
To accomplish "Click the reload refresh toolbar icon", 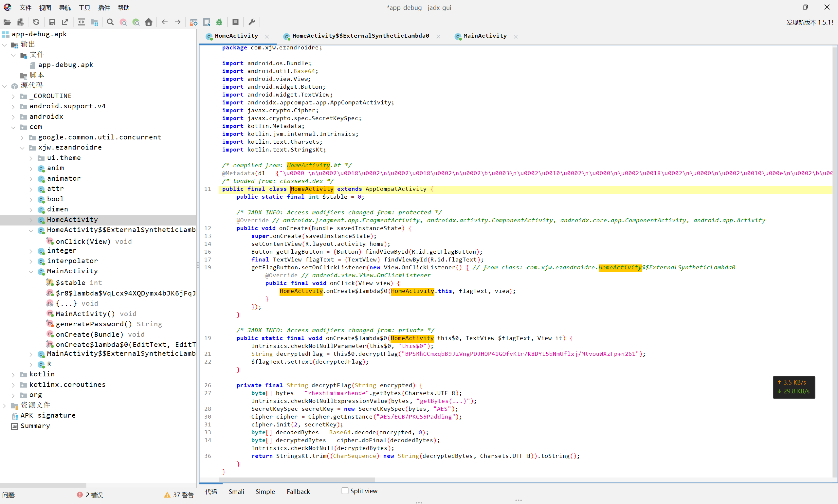I will (x=36, y=22).
